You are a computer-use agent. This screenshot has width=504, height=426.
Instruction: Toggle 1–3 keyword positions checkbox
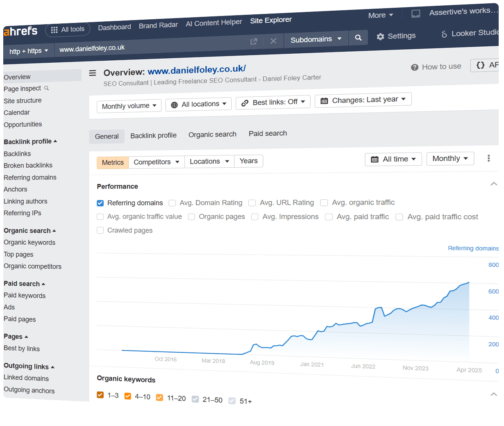pos(100,395)
